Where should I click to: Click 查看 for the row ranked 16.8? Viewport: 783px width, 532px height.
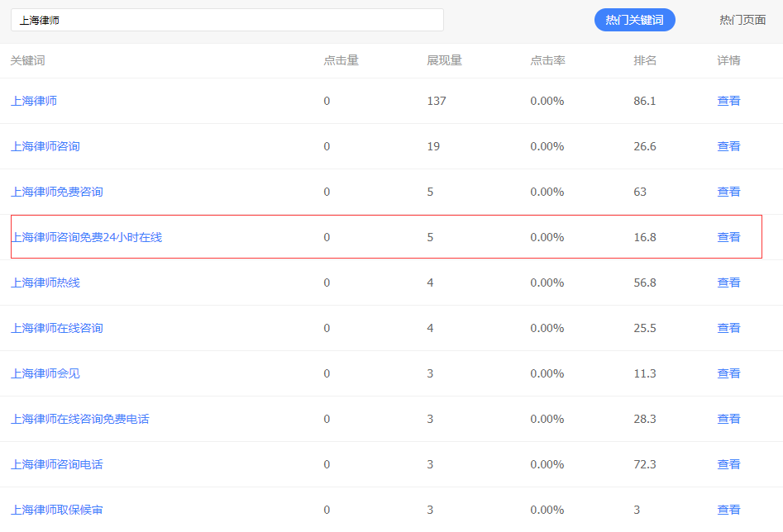728,237
